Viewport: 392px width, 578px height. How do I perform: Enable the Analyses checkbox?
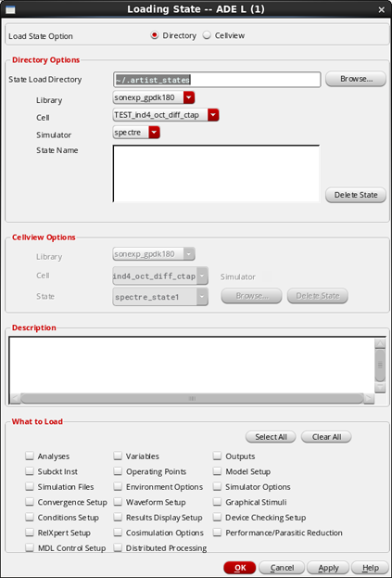pos(30,456)
